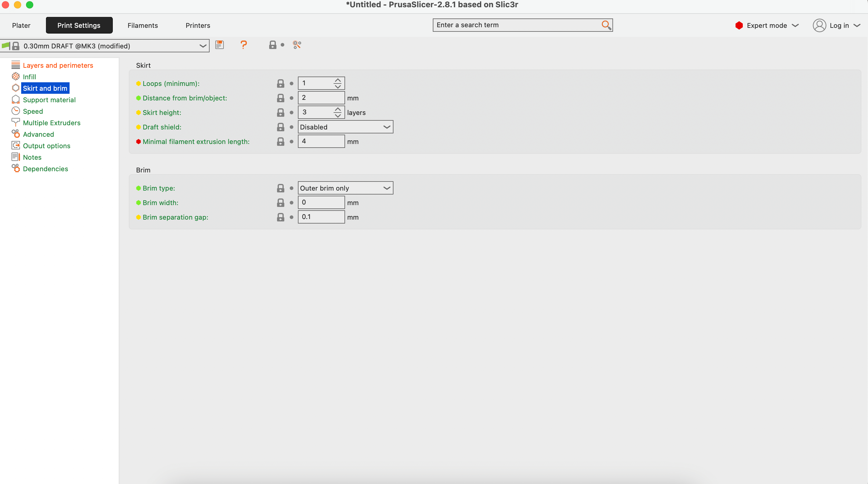Open Layers and perimeters settings page
This screenshot has width=868, height=484.
[x=58, y=65]
